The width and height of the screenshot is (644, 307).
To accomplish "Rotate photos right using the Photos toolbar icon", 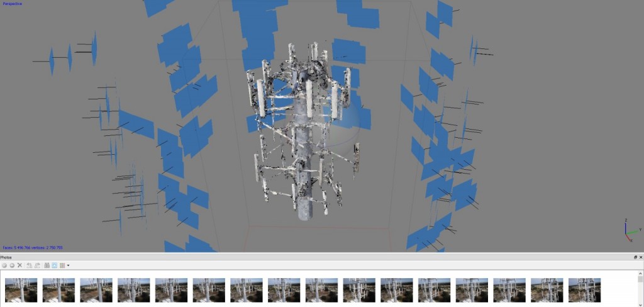I will [x=37, y=265].
